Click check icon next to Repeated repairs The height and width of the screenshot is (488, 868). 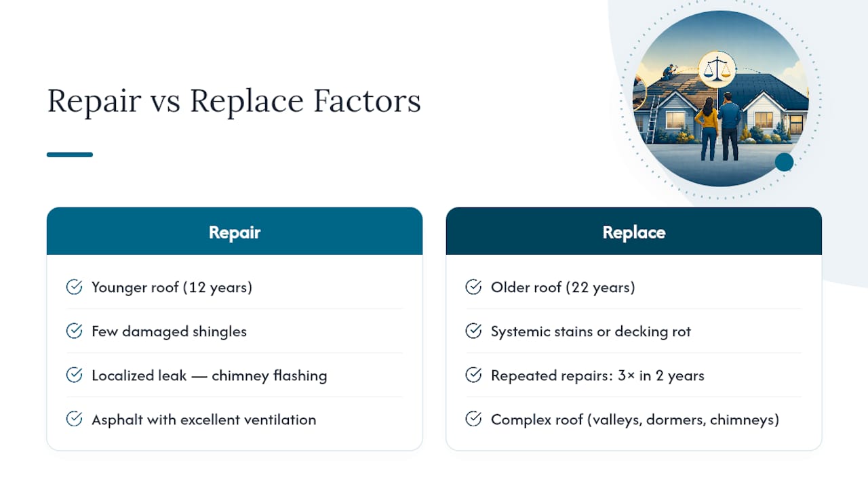[x=473, y=375]
